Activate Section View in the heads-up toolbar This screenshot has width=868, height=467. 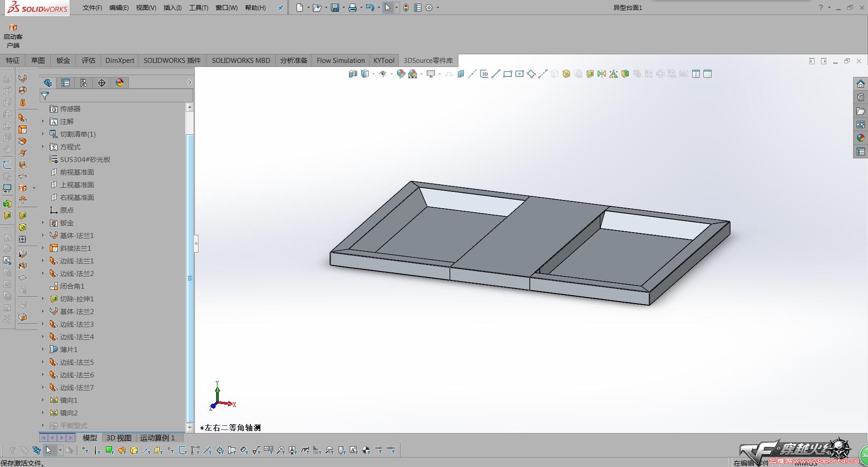tap(353, 74)
